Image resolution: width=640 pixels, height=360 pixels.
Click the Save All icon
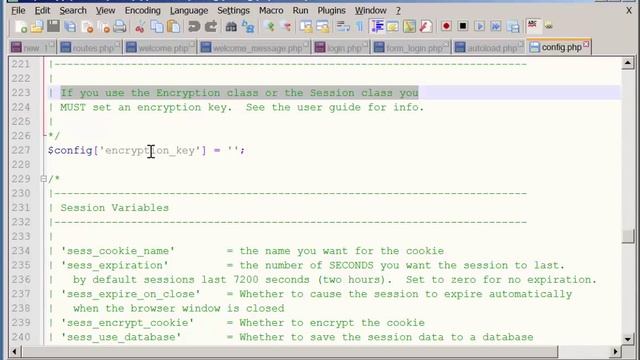[70, 27]
